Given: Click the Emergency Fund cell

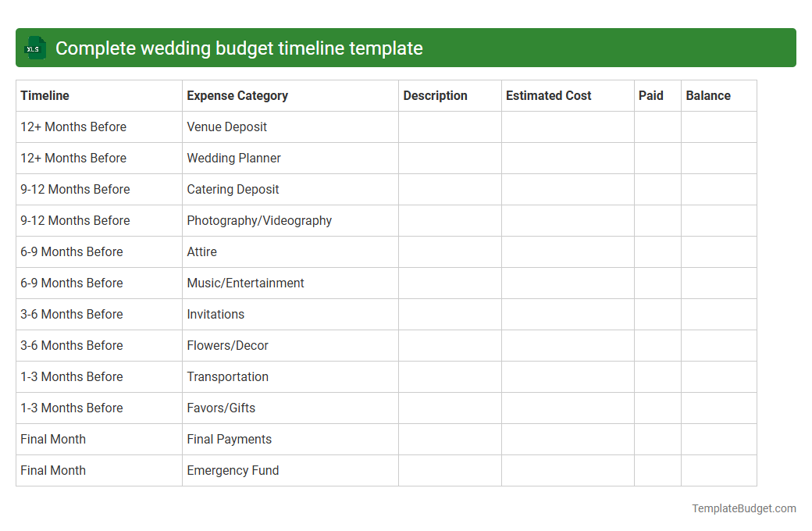Looking at the screenshot, I should tap(233, 470).
